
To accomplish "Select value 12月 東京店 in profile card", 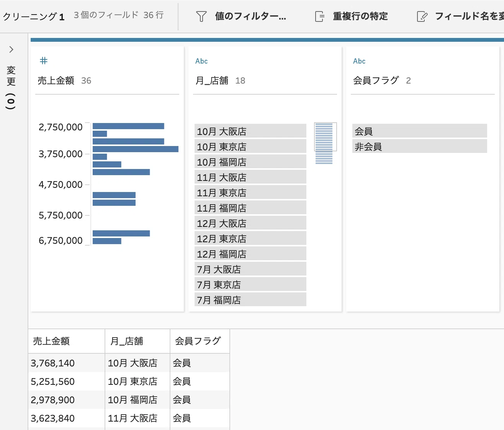I will pos(250,238).
